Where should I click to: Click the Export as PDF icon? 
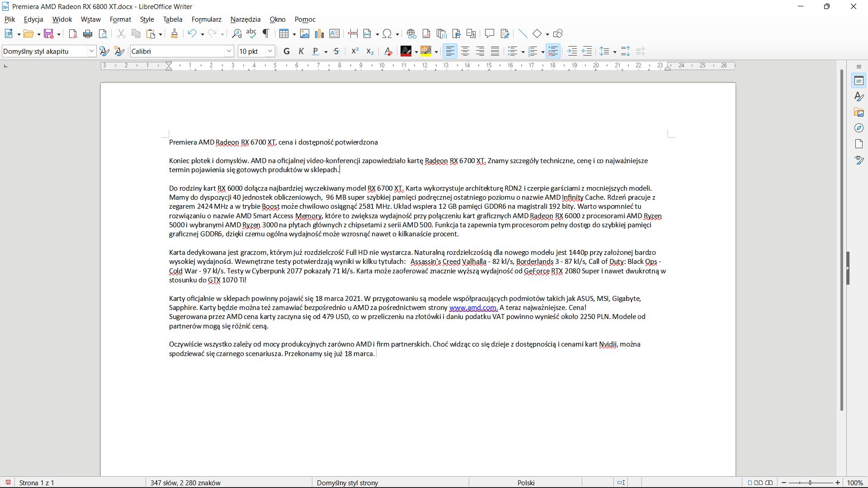73,34
